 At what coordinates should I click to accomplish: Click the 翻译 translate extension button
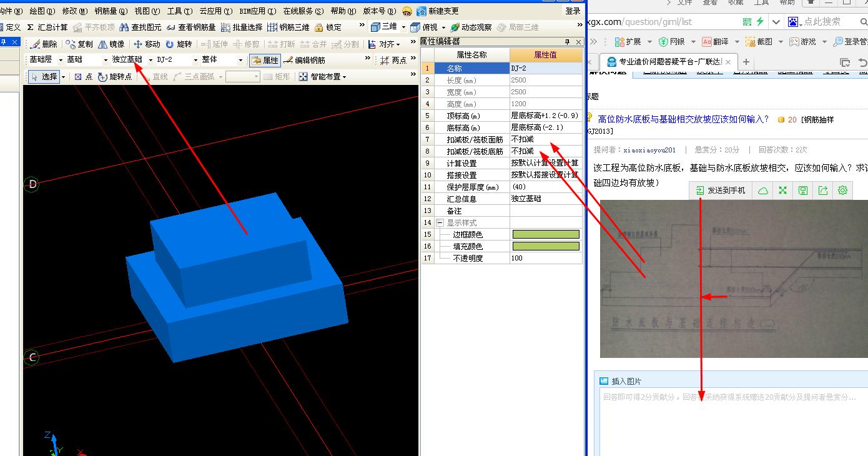click(714, 42)
